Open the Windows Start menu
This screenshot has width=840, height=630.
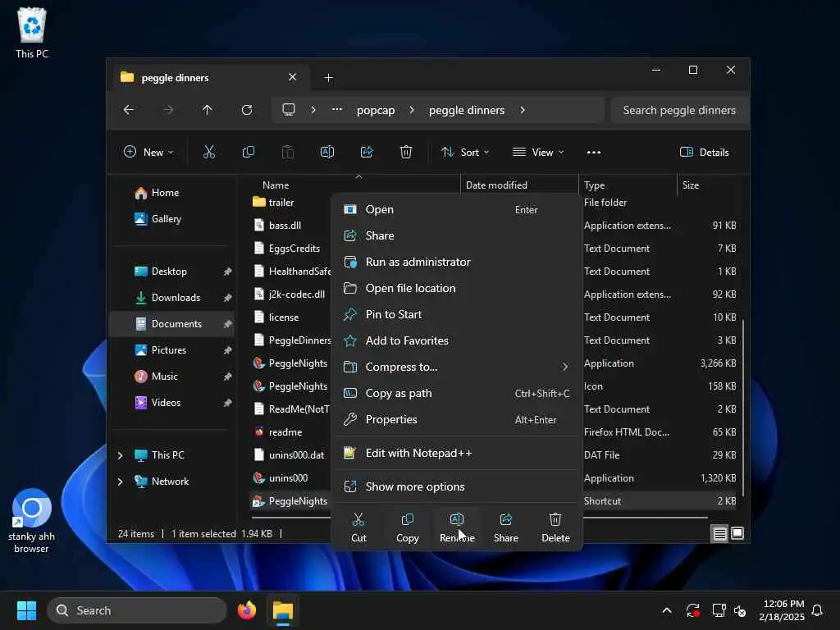26,610
